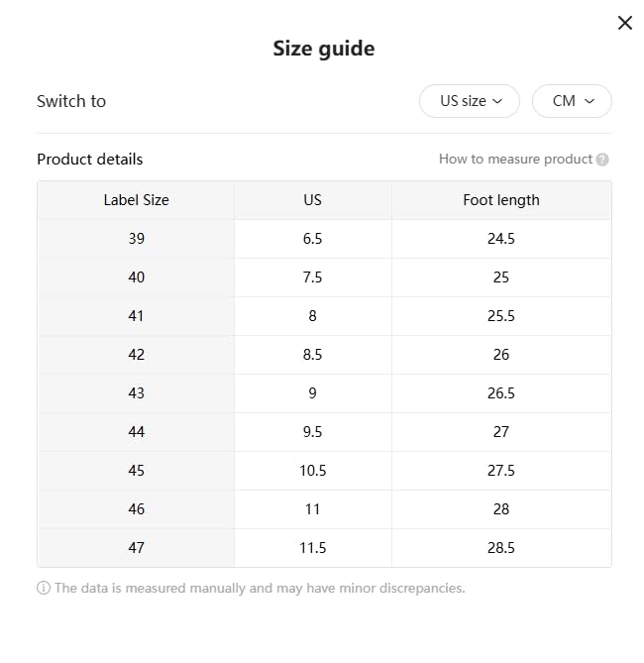Click the info icon beside the disclaimer
This screenshot has height=663, width=644.
tap(44, 588)
